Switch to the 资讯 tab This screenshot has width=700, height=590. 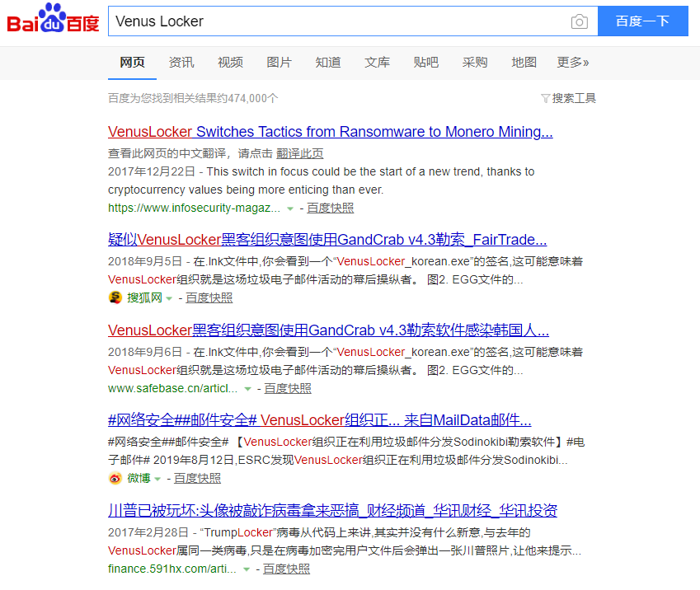pos(181,63)
